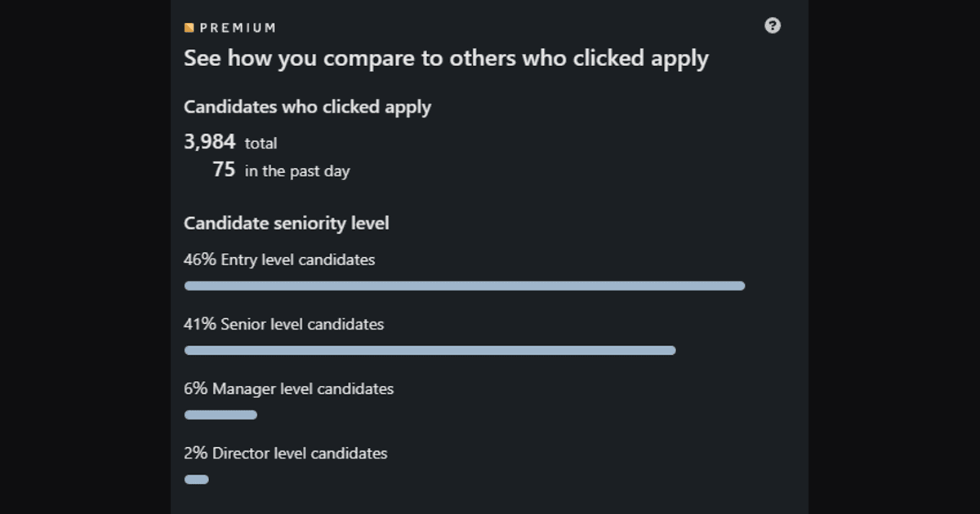Click the heading about comparing to other applicants
Image resolution: width=980 pixels, height=514 pixels.
pyautogui.click(x=446, y=59)
